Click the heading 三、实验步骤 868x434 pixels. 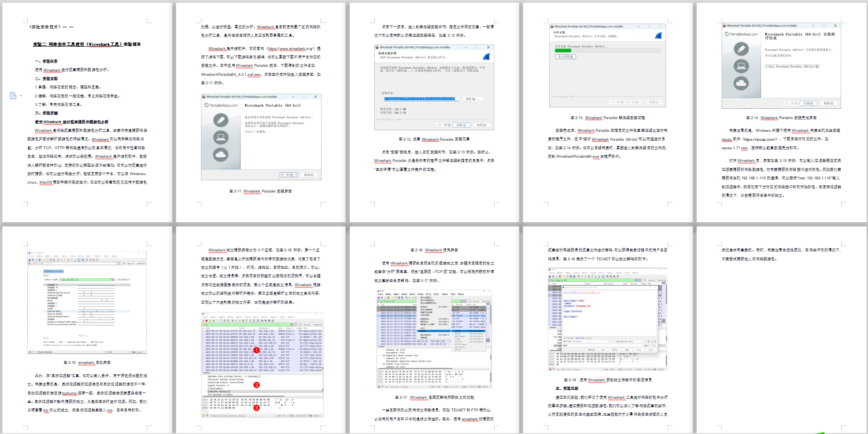46,113
